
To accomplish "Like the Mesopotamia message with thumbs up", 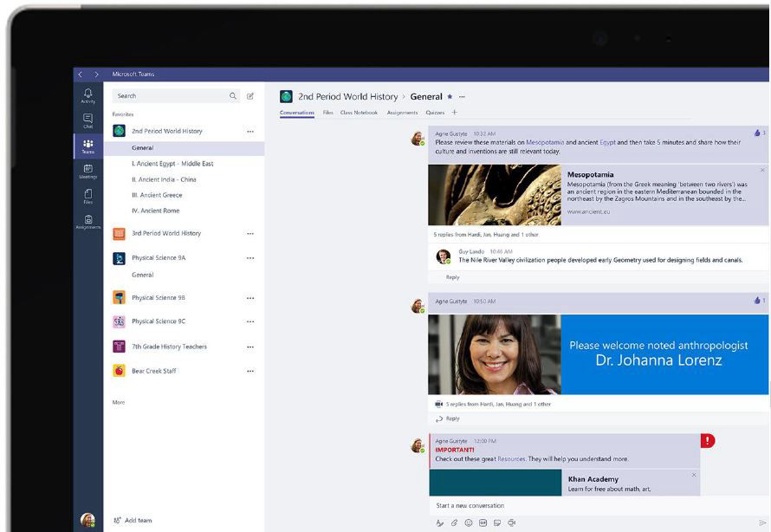I will [757, 133].
